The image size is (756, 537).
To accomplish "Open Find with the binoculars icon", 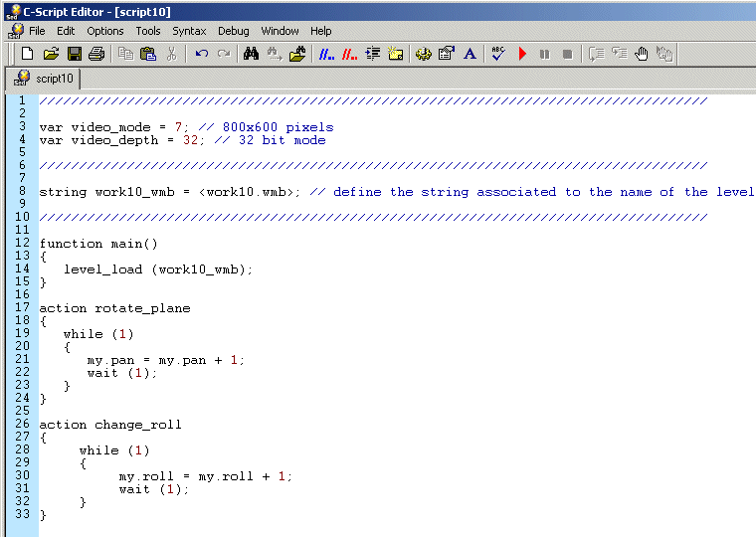I will click(x=252, y=54).
